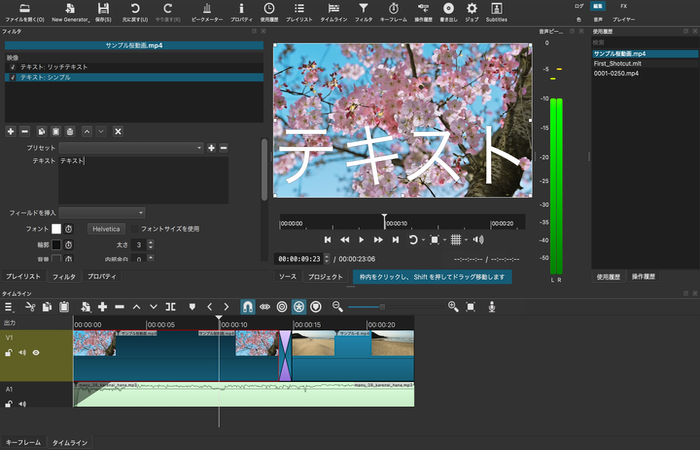Viewport: 700px width, 450px height.
Task: Toggle timeline snapping magnet icon
Action: point(248,306)
